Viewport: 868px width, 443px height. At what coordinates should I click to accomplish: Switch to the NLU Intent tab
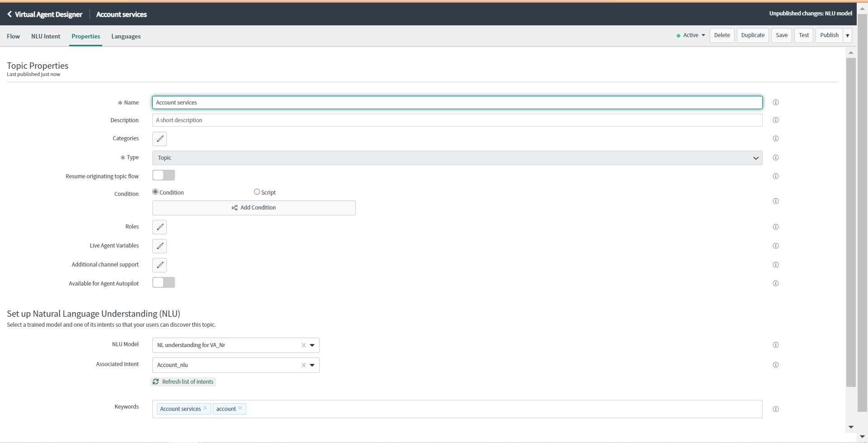point(46,37)
